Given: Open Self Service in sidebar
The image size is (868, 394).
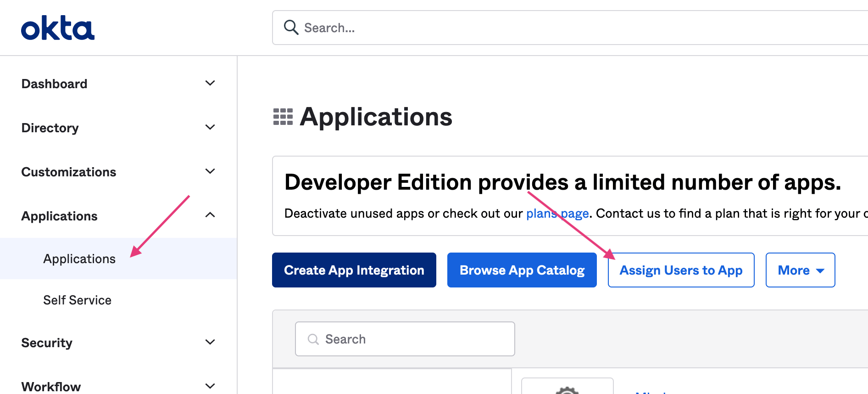Looking at the screenshot, I should tap(77, 300).
